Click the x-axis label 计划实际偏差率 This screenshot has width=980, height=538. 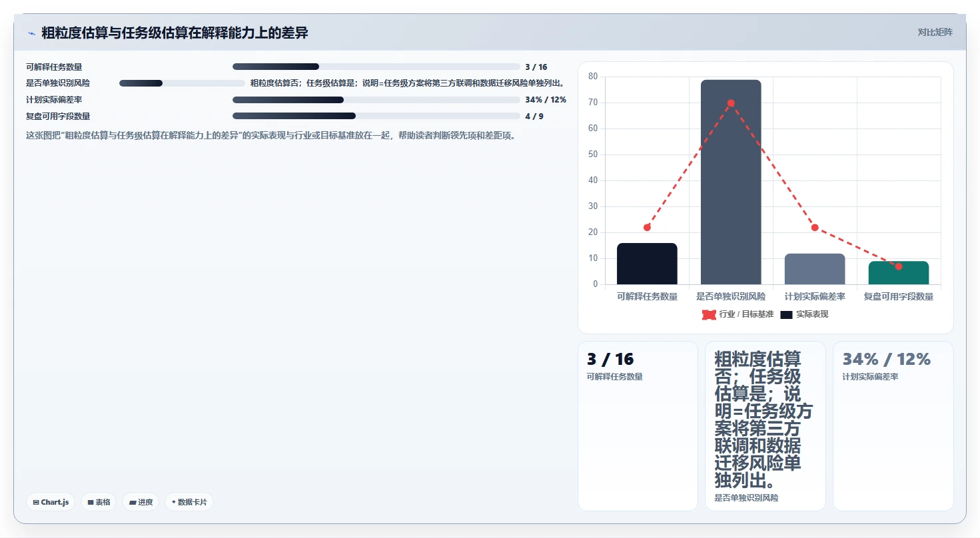pos(815,297)
